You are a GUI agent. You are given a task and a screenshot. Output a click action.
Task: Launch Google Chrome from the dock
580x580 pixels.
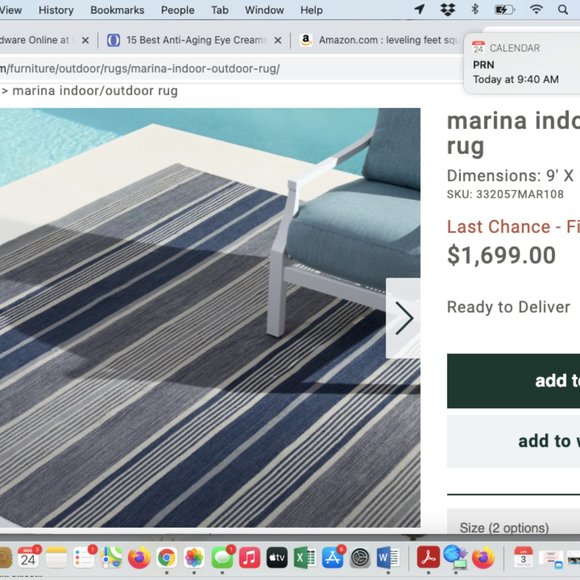point(166,557)
